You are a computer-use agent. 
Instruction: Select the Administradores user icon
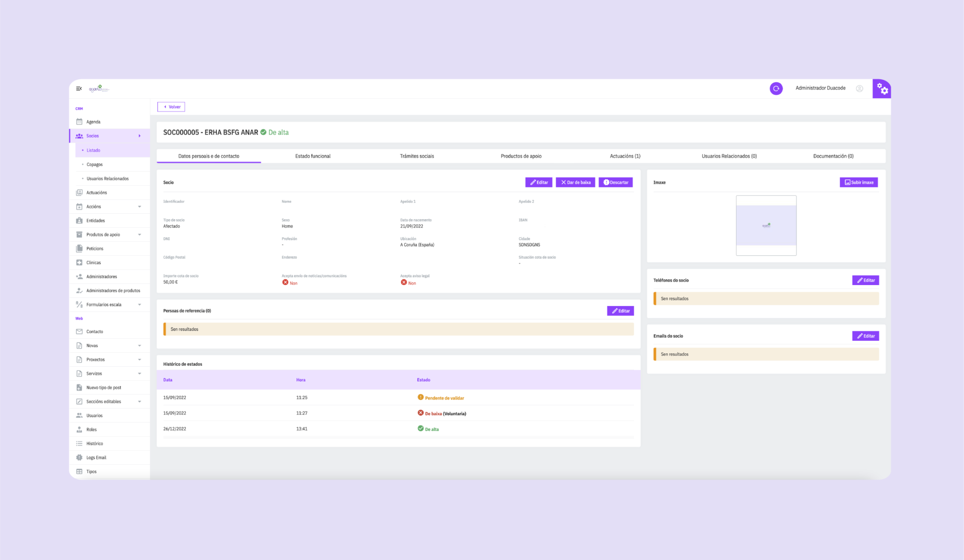(x=79, y=276)
